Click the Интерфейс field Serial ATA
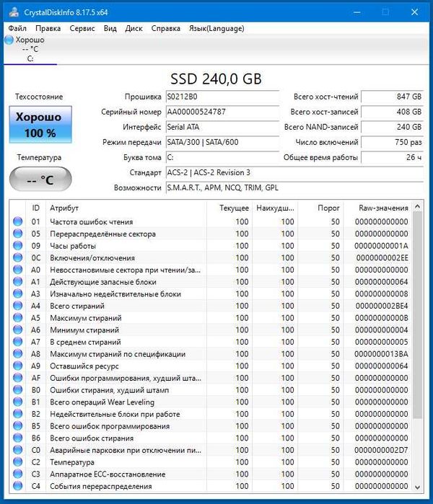This screenshot has width=433, height=504. pyautogui.click(x=222, y=127)
